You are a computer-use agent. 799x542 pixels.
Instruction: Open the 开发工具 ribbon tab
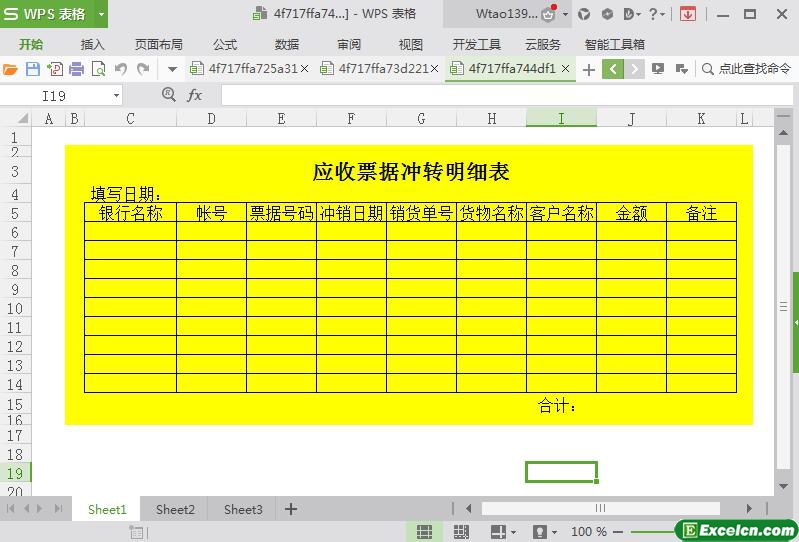point(476,45)
